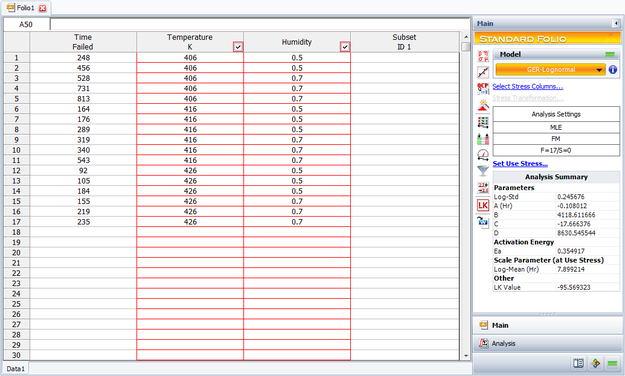The width and height of the screenshot is (625, 376).
Task: Click the MLE analysis setting option
Action: click(x=556, y=128)
